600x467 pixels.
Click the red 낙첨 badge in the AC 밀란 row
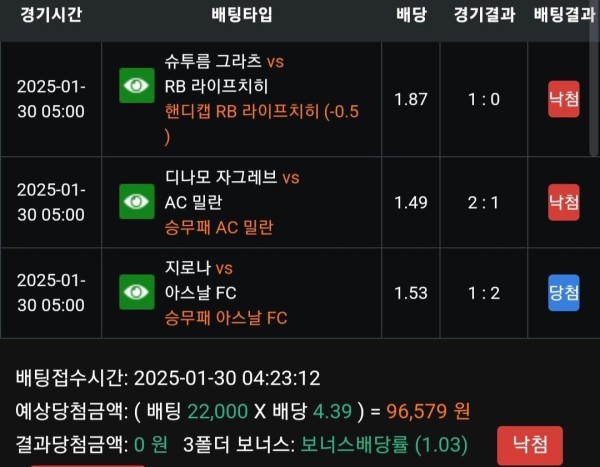(x=564, y=202)
